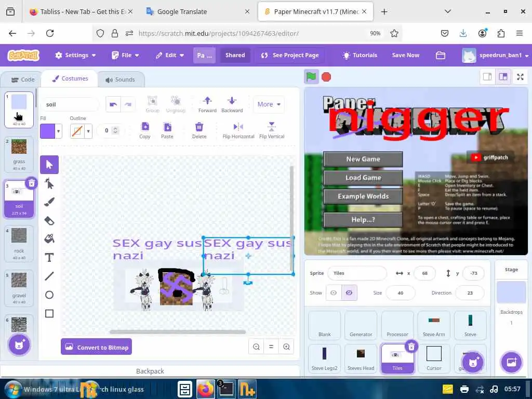Click Save Now
The image size is (532, 399).
[406, 55]
